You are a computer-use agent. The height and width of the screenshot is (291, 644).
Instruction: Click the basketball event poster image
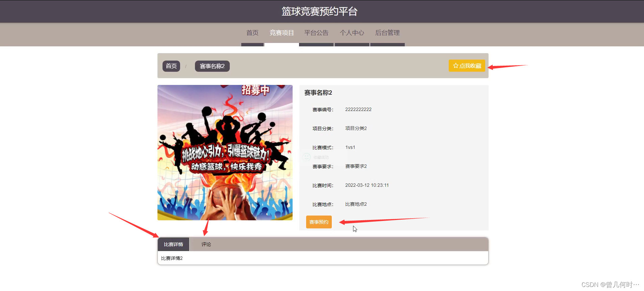(x=225, y=153)
